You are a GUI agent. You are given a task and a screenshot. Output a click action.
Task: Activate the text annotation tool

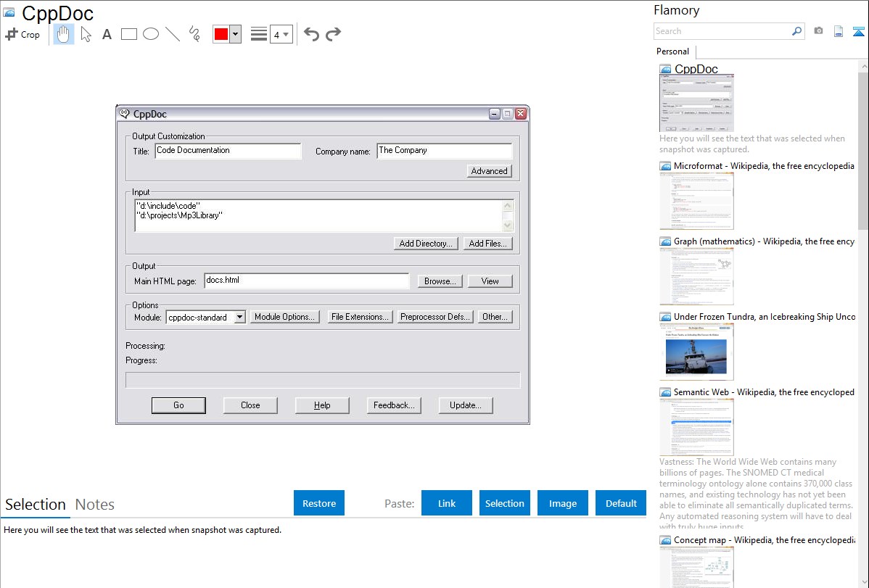tap(107, 34)
